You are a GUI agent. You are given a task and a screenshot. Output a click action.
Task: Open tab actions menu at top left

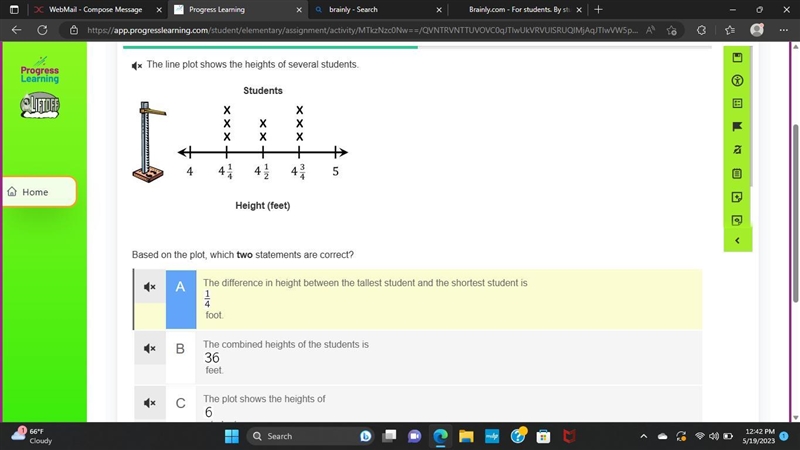pos(14,10)
